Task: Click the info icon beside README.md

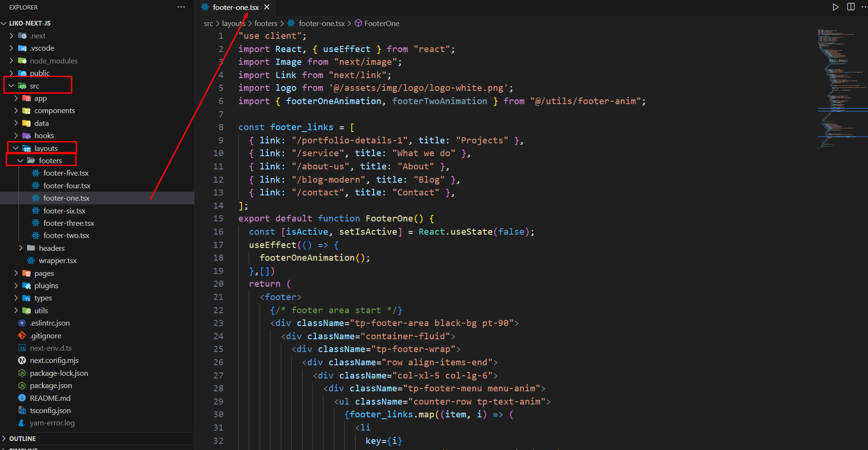Action: pyautogui.click(x=22, y=398)
